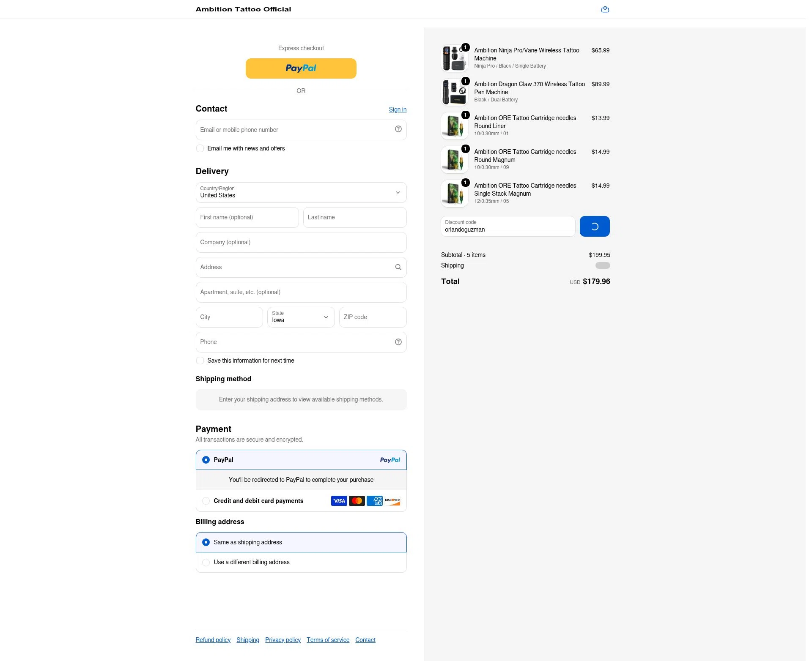The width and height of the screenshot is (812, 661).
Task: Open the Terms of service link
Action: click(328, 640)
